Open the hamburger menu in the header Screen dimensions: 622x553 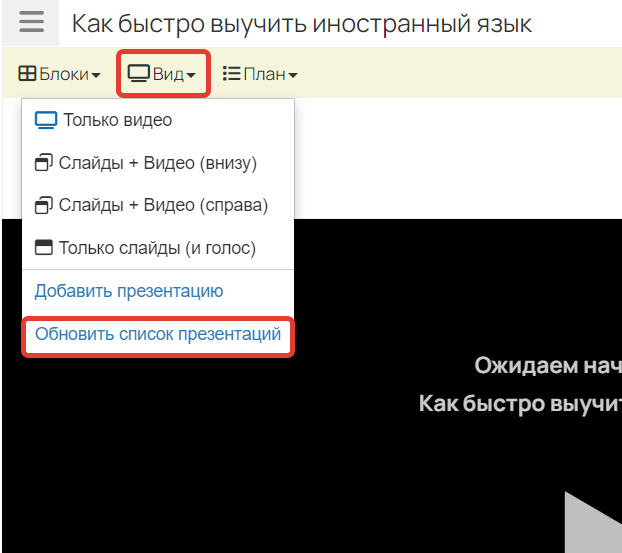(32, 23)
